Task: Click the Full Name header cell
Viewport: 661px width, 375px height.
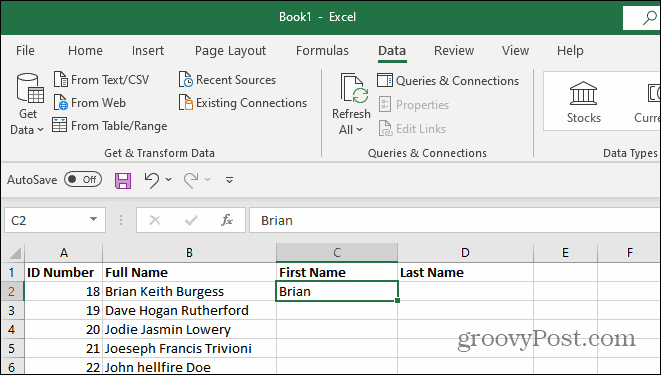Action: 189,272
